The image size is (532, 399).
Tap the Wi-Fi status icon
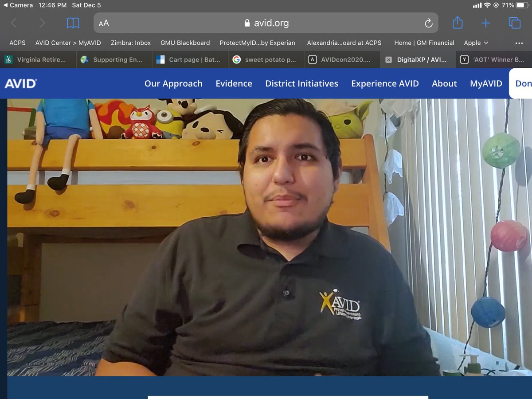487,5
